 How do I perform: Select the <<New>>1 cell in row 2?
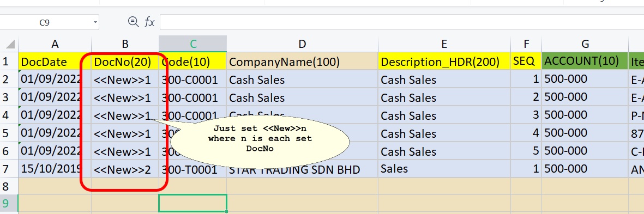pos(125,79)
